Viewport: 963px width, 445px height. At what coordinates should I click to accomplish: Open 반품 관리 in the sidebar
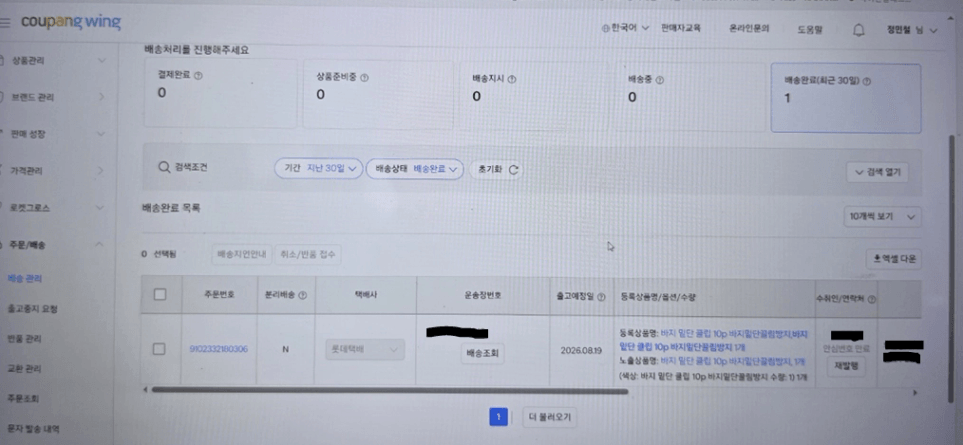point(25,339)
